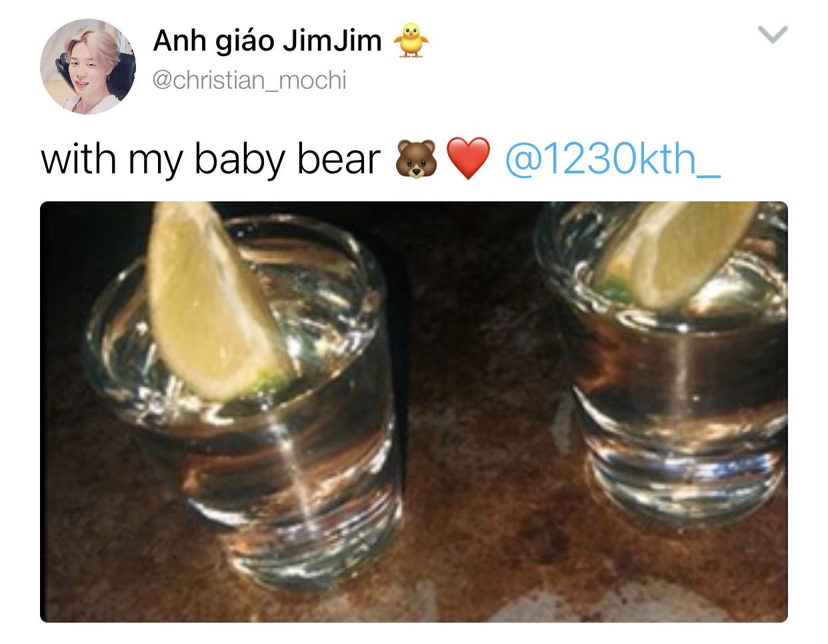This screenshot has width=828, height=644.
Task: Open the mentioned @1230kth_ profile link
Action: click(613, 159)
